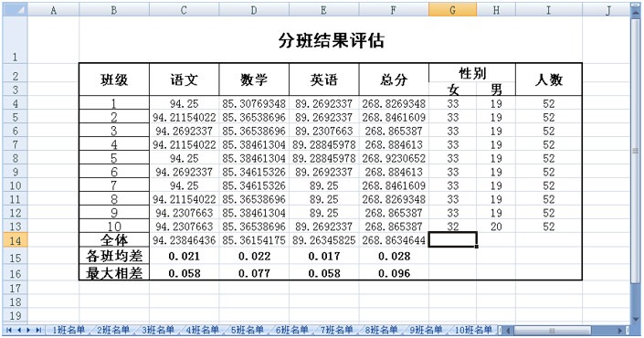
Task: Switch to the 5班名单 sheet tab
Action: coord(248,330)
